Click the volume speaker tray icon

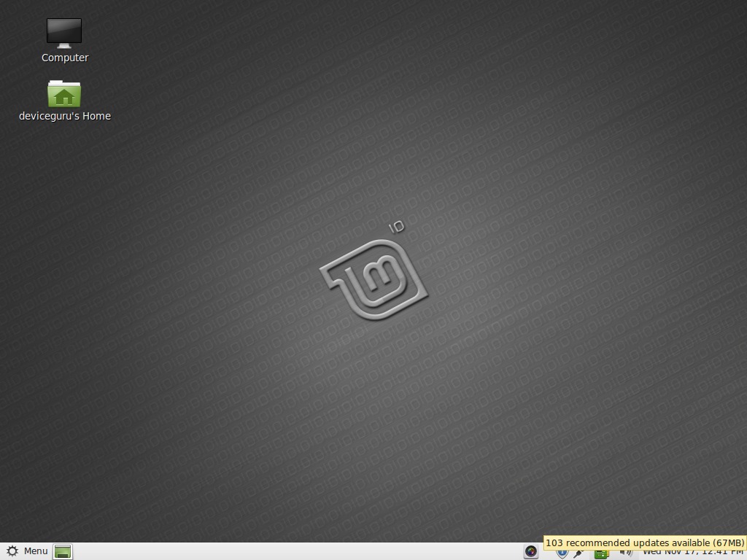[626, 554]
